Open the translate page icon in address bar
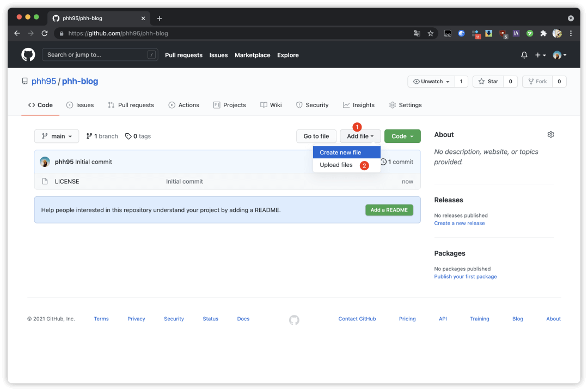 [416, 33]
